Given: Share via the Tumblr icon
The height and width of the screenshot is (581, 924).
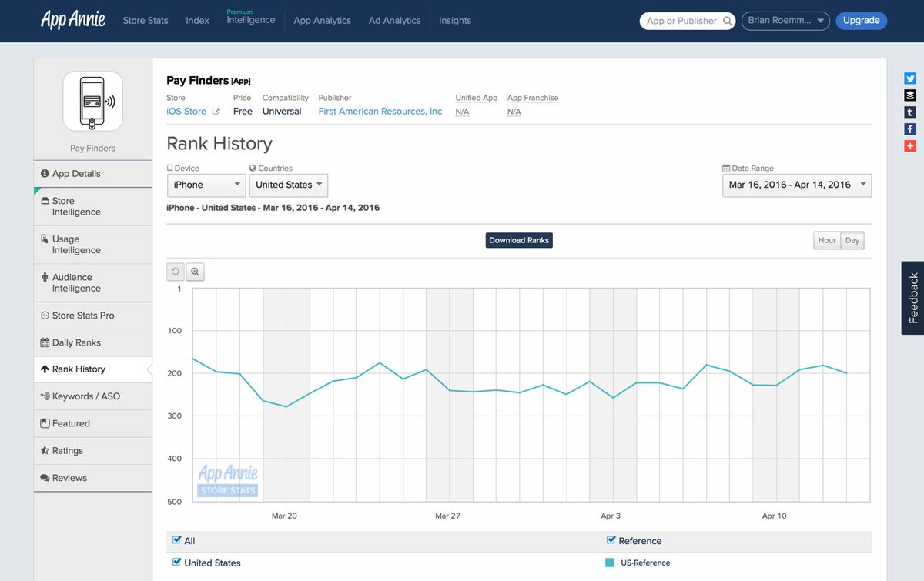Looking at the screenshot, I should [x=910, y=112].
